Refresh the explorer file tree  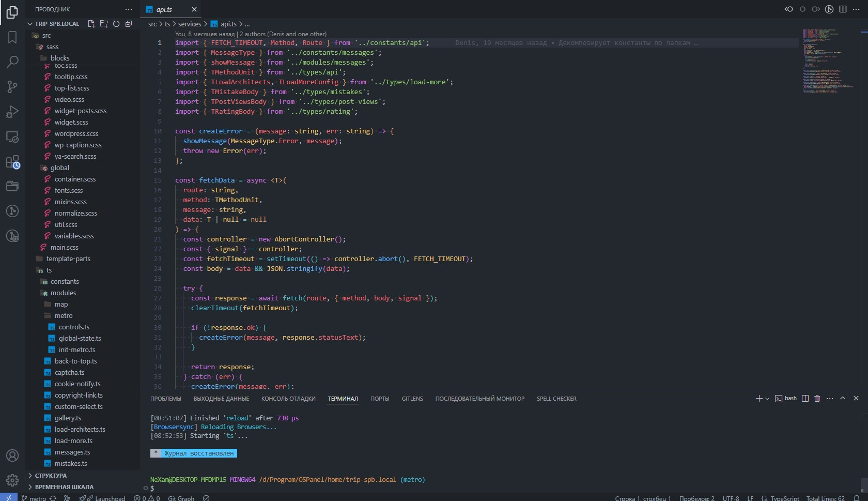116,24
